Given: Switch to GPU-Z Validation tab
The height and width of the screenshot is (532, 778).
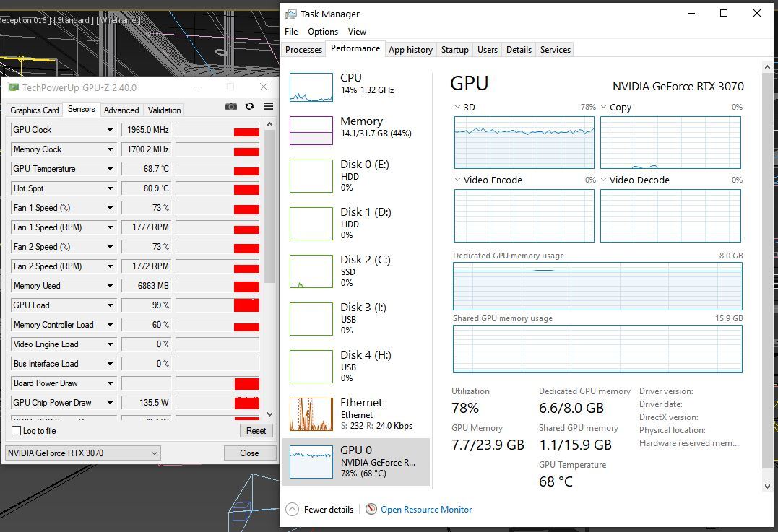Looking at the screenshot, I should 164,110.
